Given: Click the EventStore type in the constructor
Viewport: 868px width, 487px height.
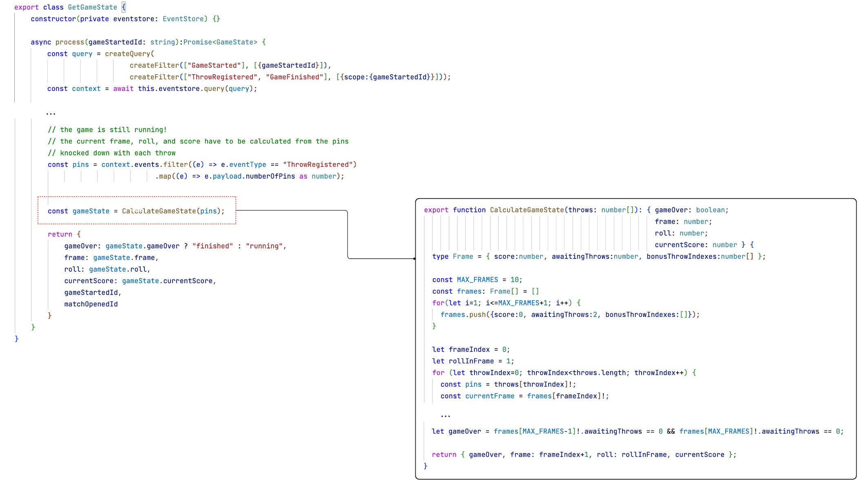Looking at the screenshot, I should [183, 19].
